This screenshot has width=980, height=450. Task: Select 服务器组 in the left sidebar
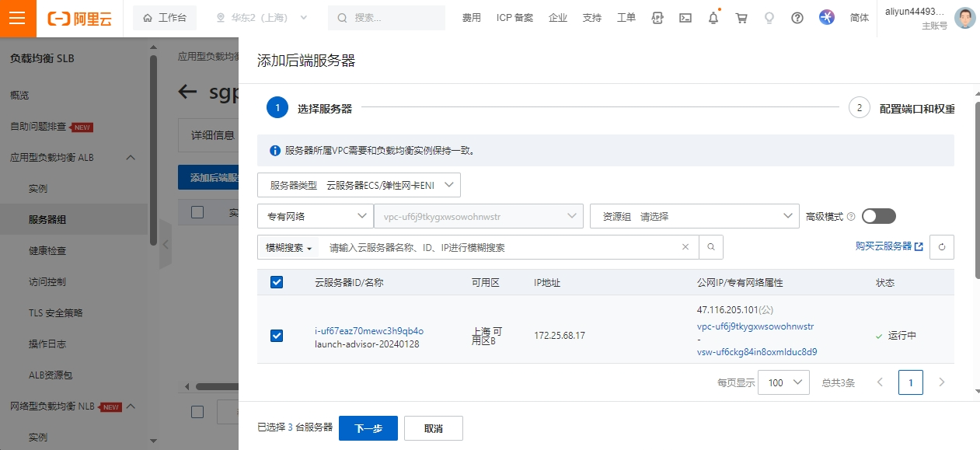pos(47,220)
